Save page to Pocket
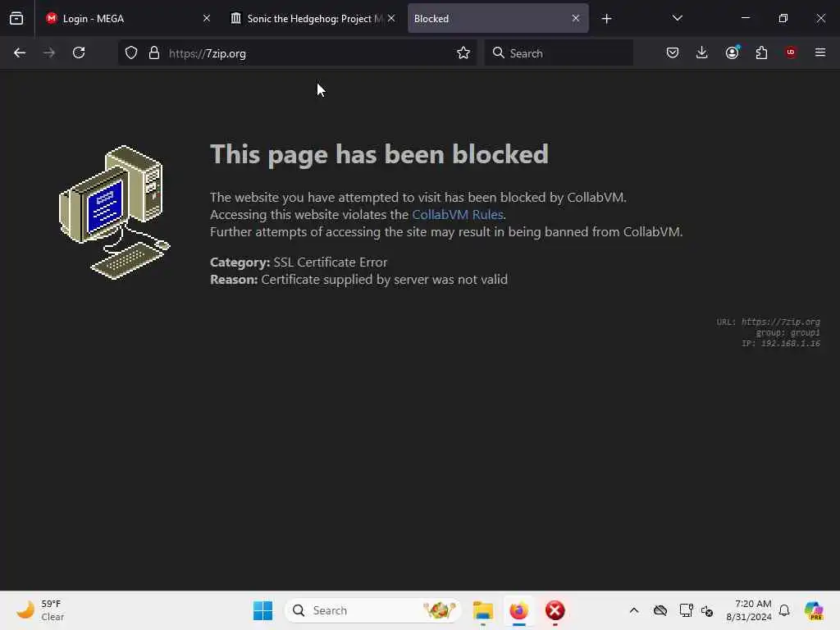Image resolution: width=840 pixels, height=630 pixels. coord(673,52)
